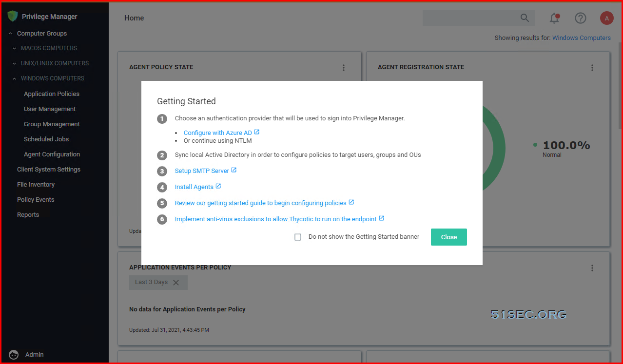Screen dimensions: 623x364
Task: Click the 100.0% Normal legend entry
Action: [562, 149]
